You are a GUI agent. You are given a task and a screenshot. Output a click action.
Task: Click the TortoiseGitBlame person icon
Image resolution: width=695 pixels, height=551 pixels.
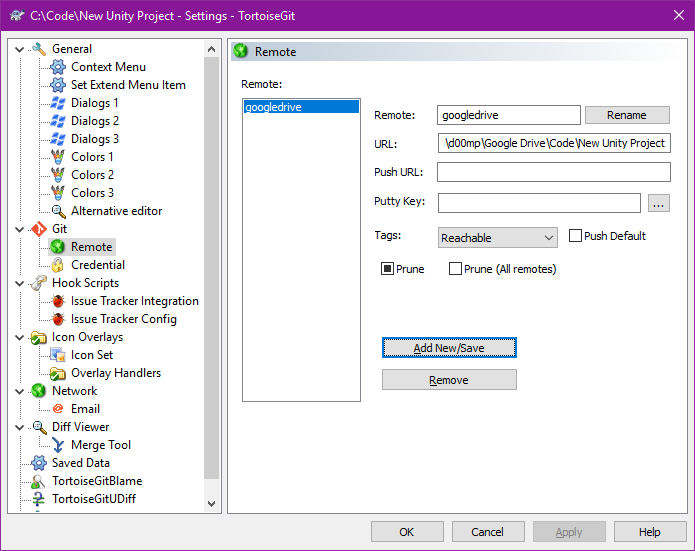point(39,481)
